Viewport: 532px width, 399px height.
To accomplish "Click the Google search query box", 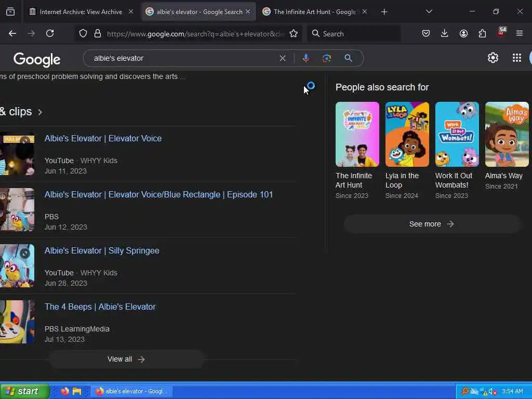I will click(183, 58).
